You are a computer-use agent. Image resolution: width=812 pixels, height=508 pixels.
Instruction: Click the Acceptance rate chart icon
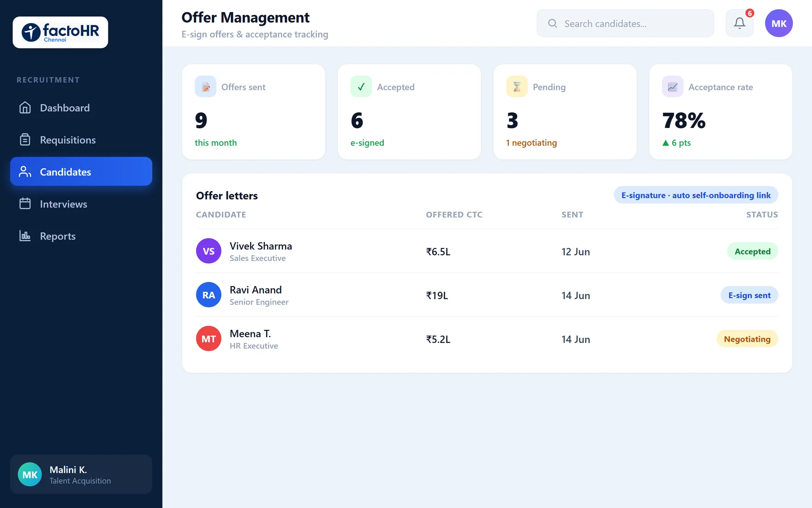tap(673, 86)
